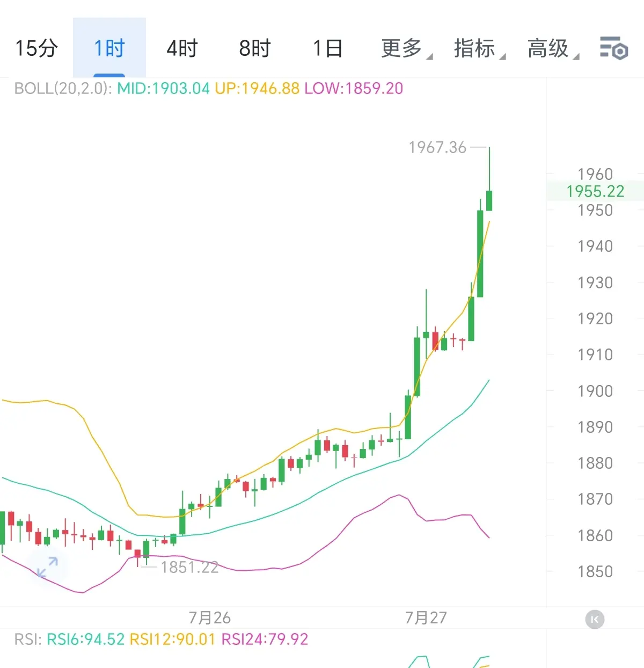Tap the 1967.36 high price marker
Screen dimensions: 644x668
[x=437, y=147]
